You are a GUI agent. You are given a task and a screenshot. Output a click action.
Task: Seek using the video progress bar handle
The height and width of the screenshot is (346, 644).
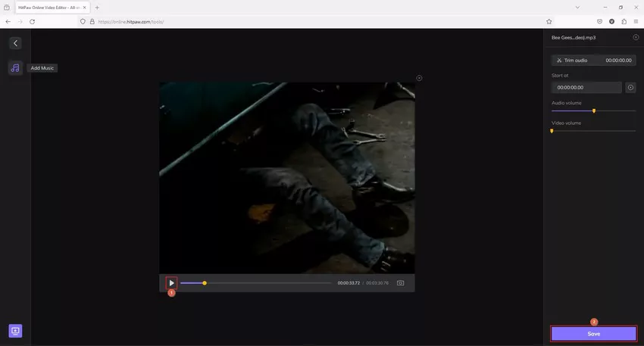pyautogui.click(x=205, y=283)
